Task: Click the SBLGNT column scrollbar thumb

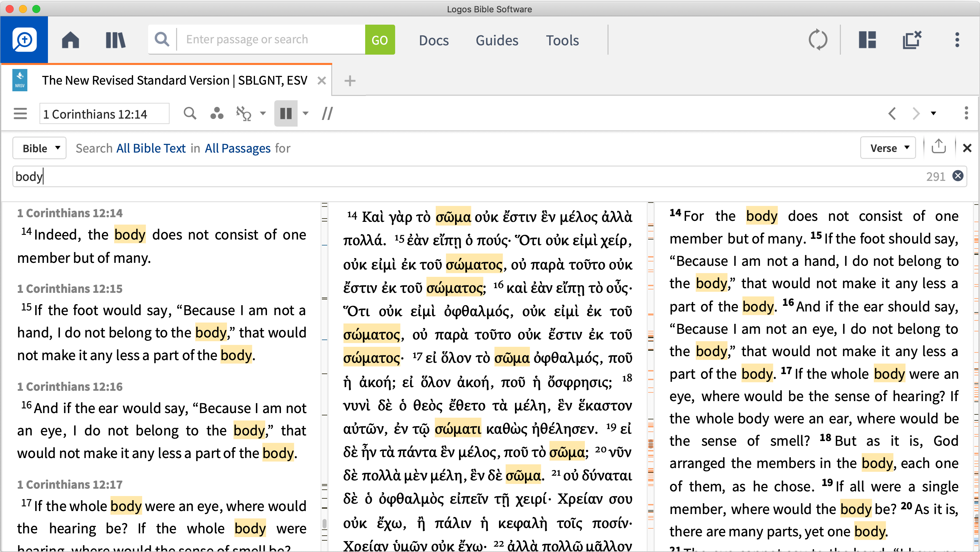Action: coord(650,444)
